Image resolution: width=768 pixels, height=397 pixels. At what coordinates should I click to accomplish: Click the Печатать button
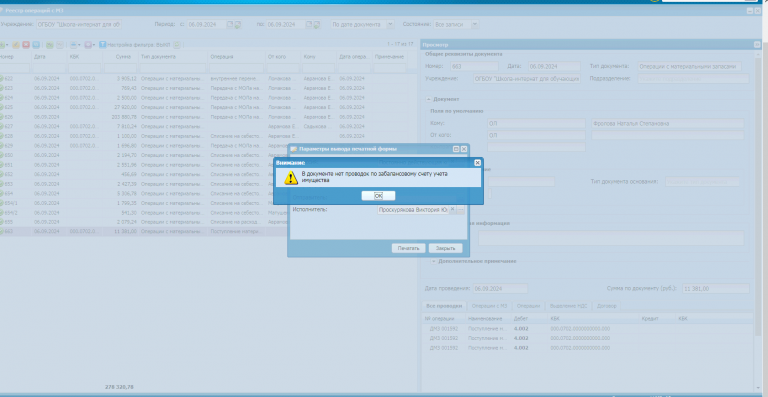[408, 248]
